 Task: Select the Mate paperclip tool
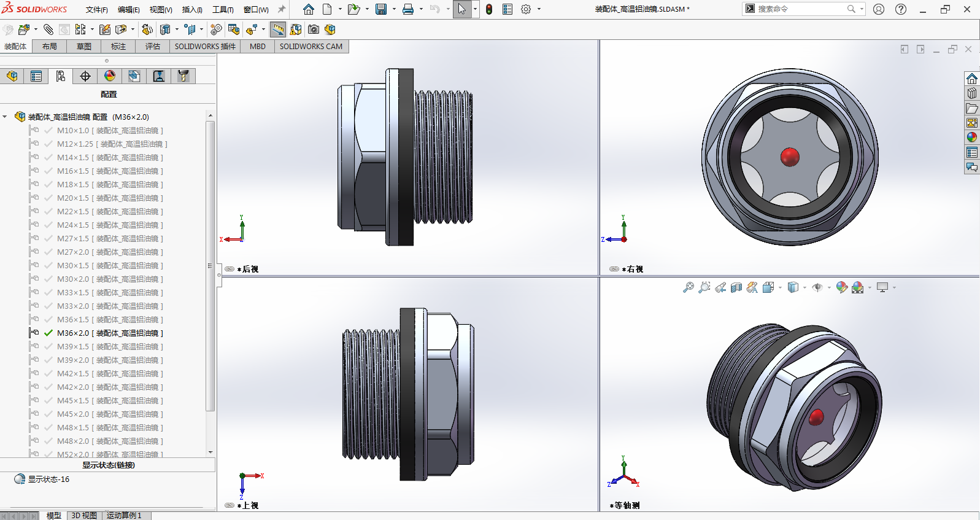[x=48, y=29]
